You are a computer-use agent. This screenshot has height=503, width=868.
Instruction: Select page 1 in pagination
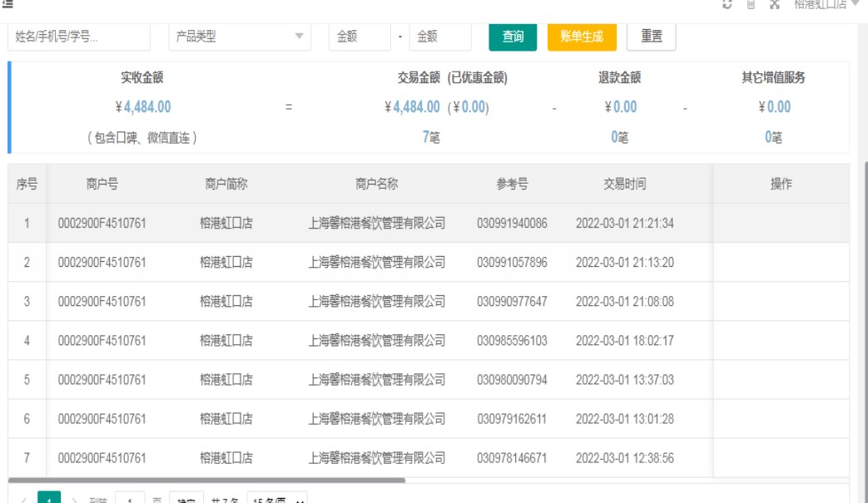(49, 501)
